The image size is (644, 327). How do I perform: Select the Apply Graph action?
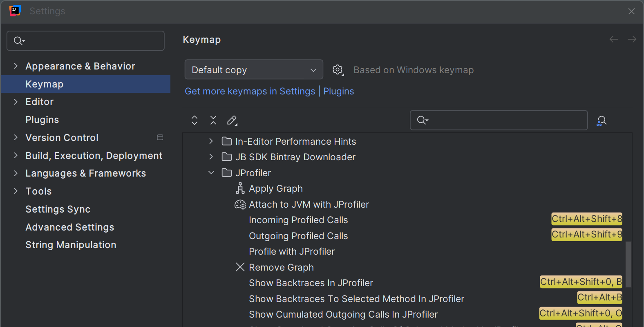276,188
